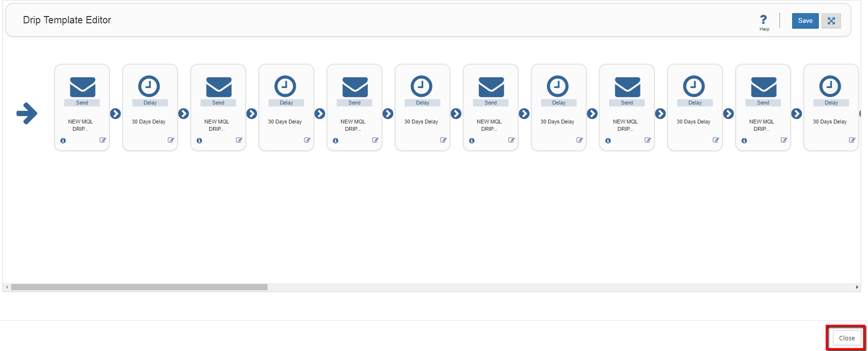The width and height of the screenshot is (868, 351).
Task: Click the 'Send' label on the first card
Action: click(82, 103)
